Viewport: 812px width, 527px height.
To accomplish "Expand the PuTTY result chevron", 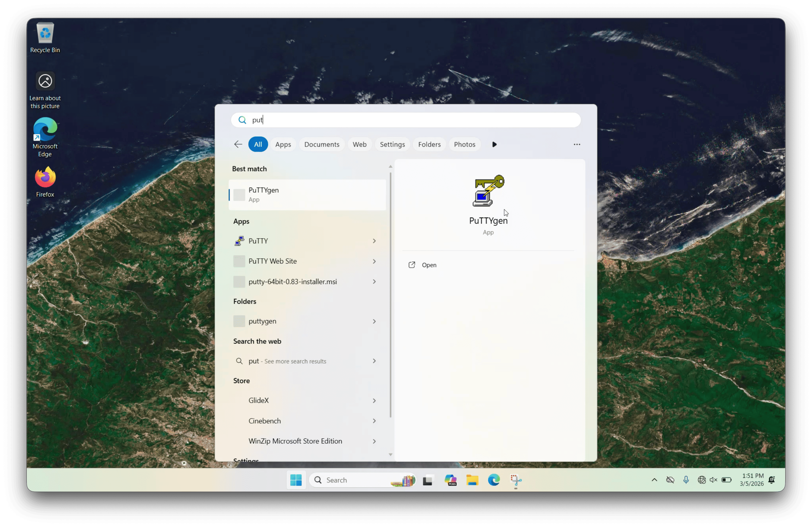I will point(374,241).
